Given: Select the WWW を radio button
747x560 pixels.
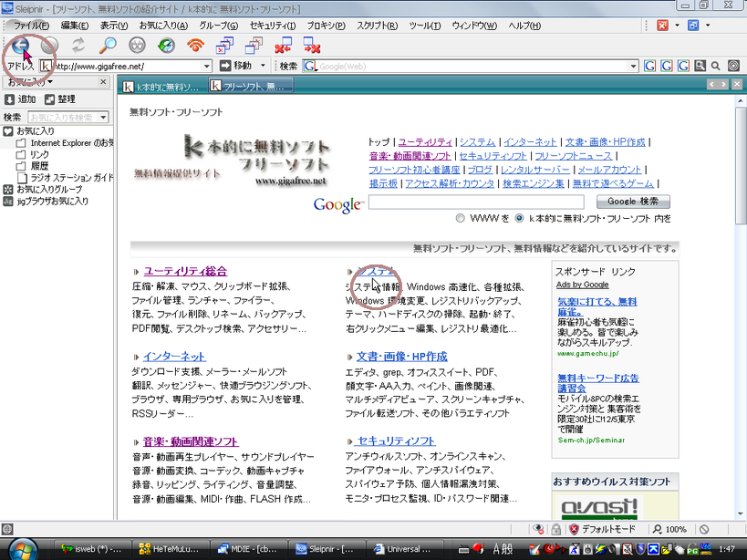Looking at the screenshot, I should pyautogui.click(x=461, y=219).
